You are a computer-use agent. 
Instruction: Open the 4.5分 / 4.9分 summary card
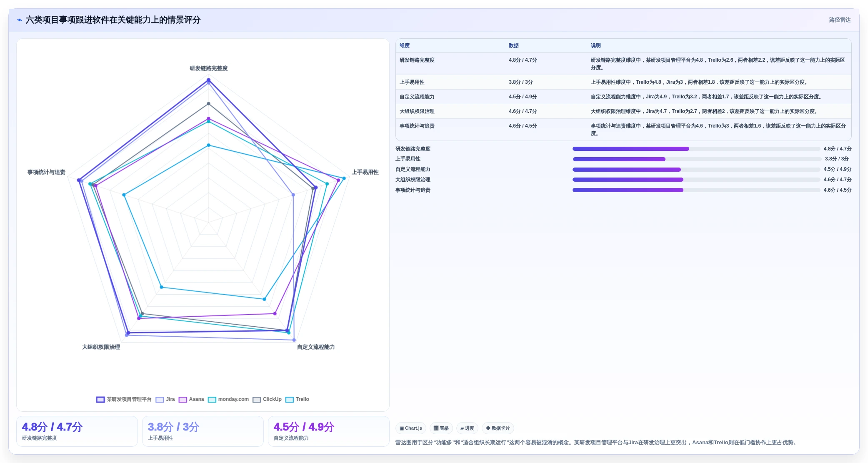tap(329, 431)
